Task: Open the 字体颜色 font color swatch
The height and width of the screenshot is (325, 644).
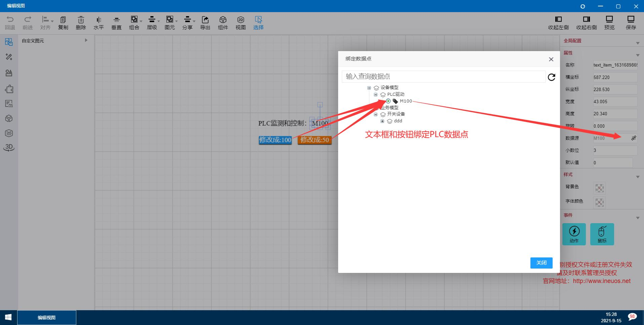Action: click(599, 202)
